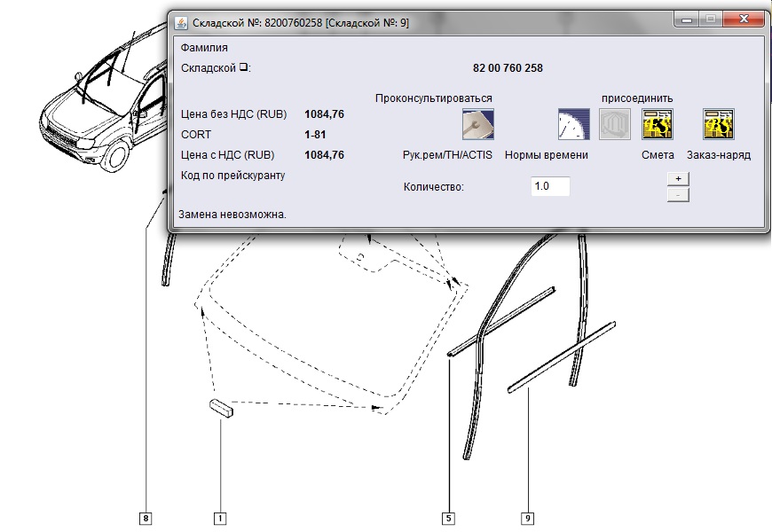This screenshot has width=772, height=532.
Task: Maximize the Складской part details window
Action: [711, 19]
